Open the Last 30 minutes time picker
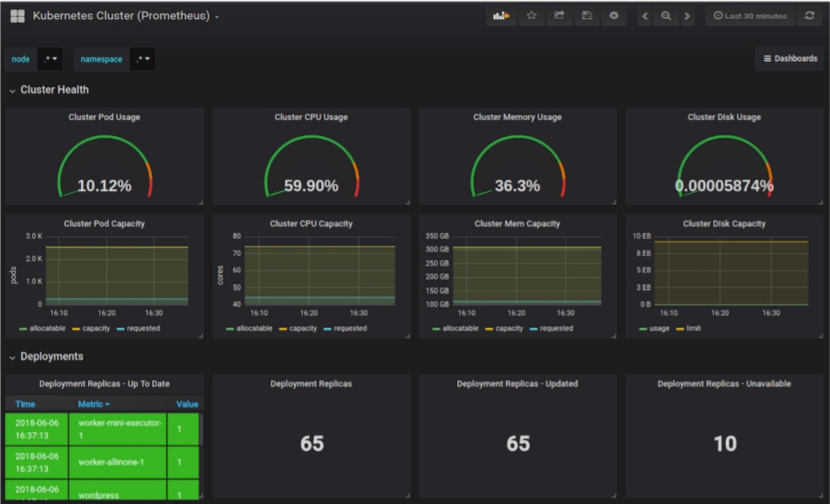Viewport: 830px width, 504px height. [750, 16]
